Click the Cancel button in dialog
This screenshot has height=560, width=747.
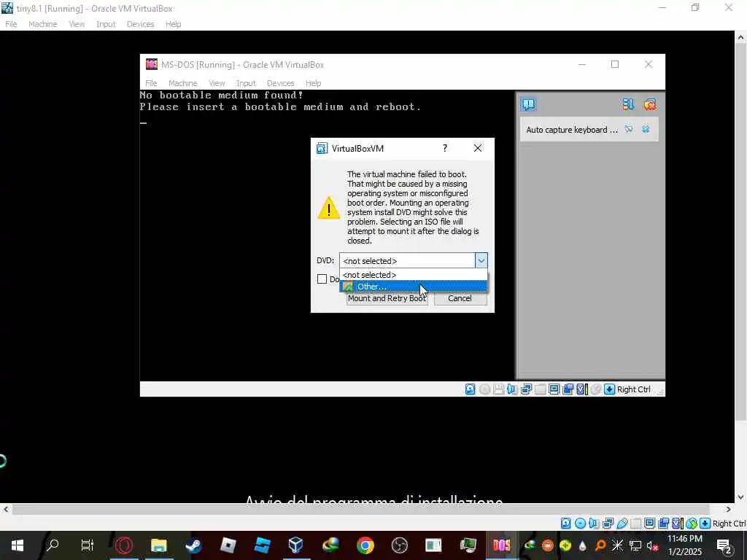460,298
